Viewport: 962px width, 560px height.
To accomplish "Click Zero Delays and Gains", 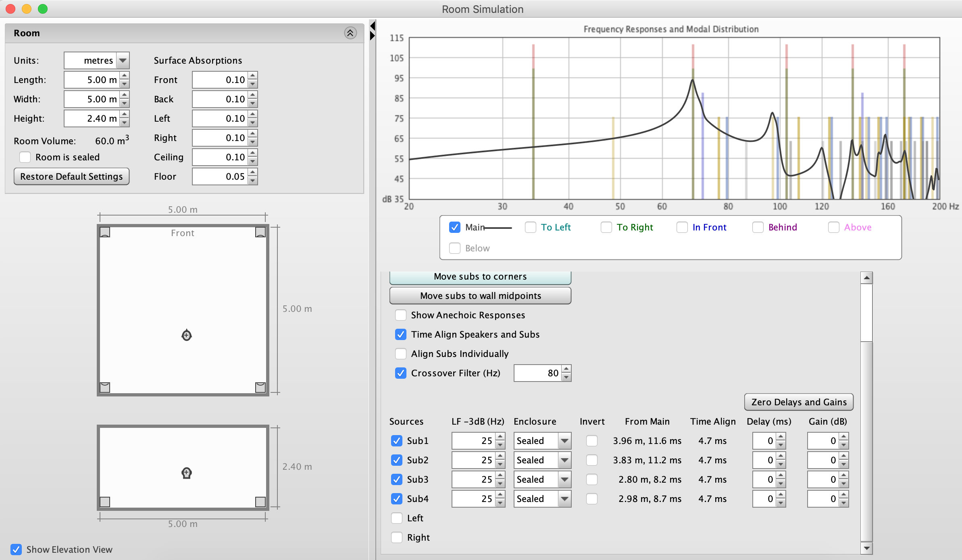I will [799, 402].
